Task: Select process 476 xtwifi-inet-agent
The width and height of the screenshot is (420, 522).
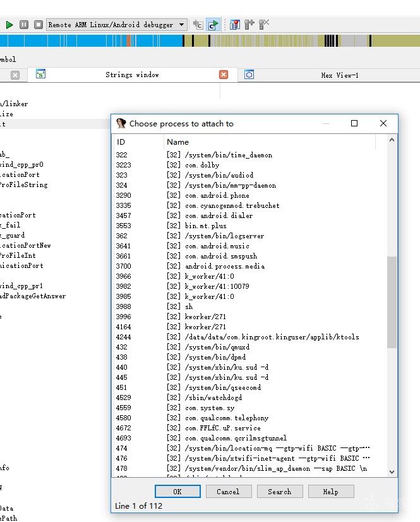Action: tap(250, 458)
